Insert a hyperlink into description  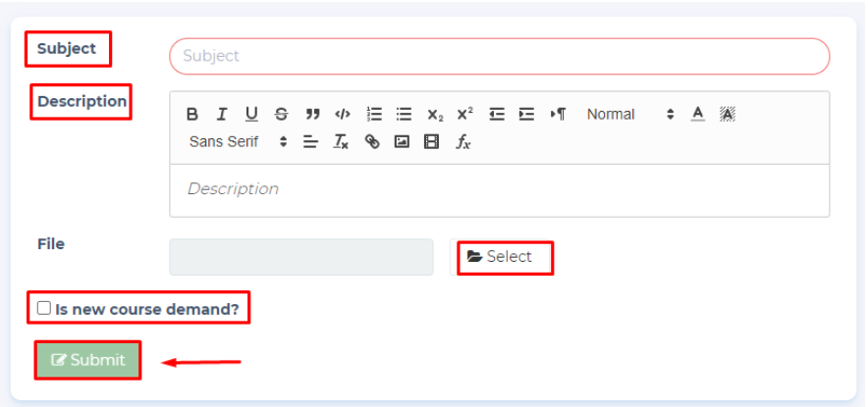pos(371,141)
